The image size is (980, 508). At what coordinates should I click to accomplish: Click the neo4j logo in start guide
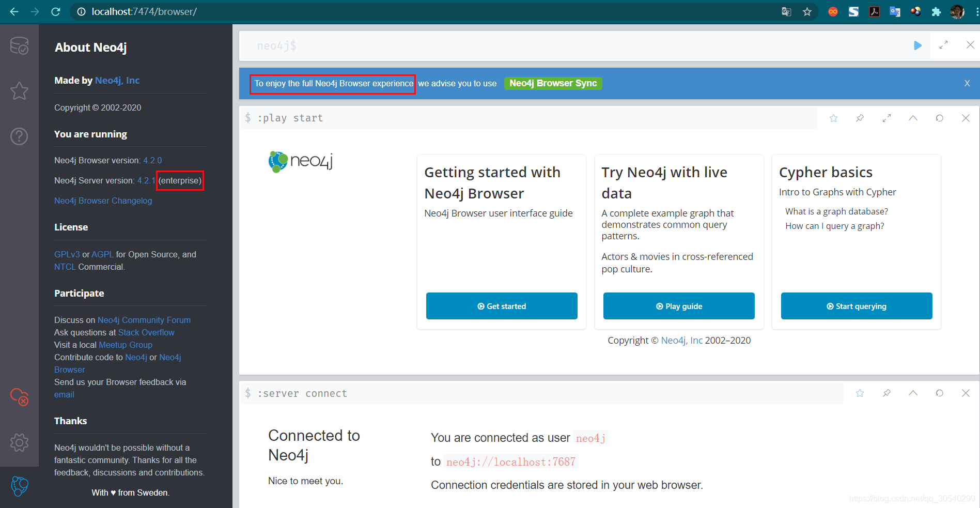pyautogui.click(x=301, y=161)
